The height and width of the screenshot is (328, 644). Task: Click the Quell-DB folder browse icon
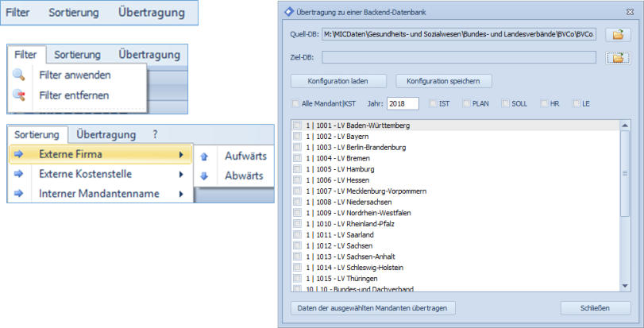click(x=616, y=34)
